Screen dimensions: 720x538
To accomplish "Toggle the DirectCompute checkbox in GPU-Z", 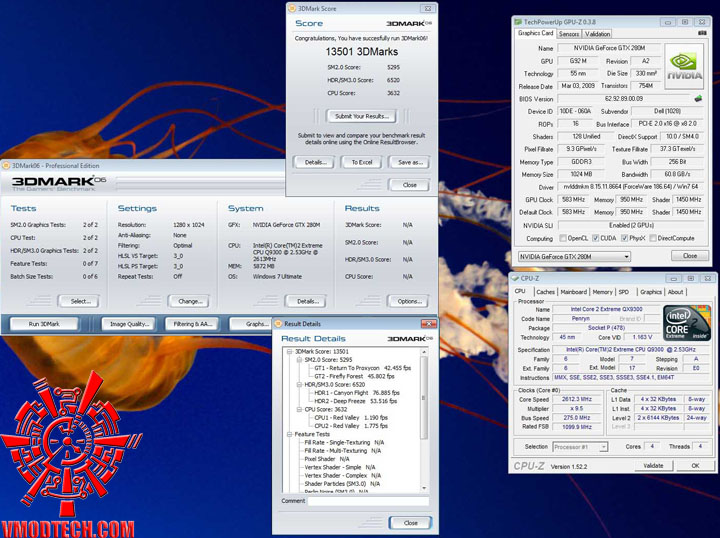I will click(x=652, y=238).
